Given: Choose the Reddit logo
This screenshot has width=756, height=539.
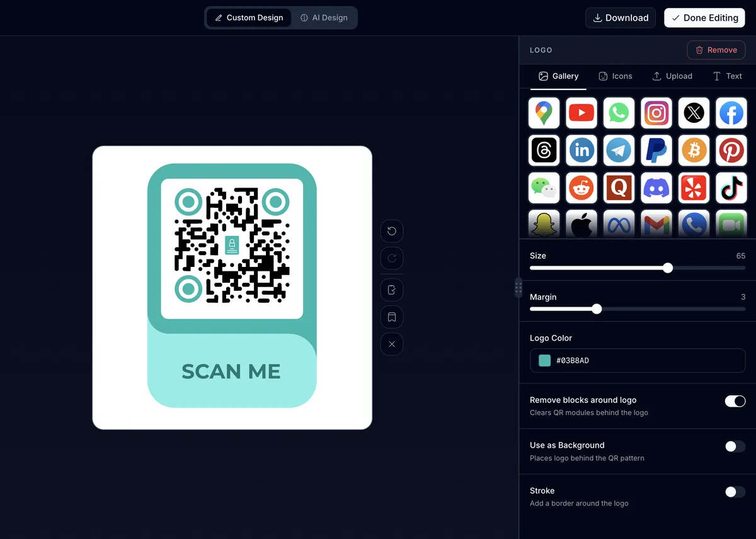Looking at the screenshot, I should pyautogui.click(x=581, y=188).
